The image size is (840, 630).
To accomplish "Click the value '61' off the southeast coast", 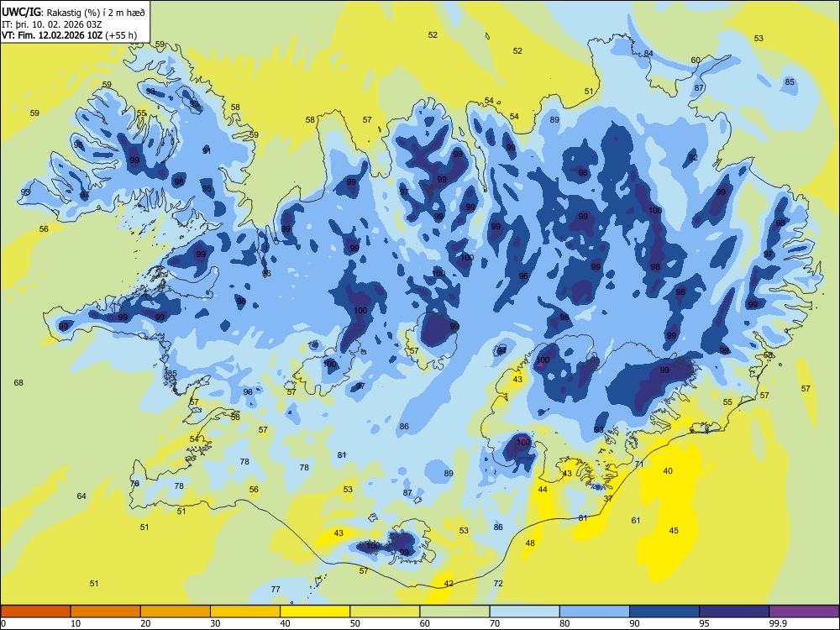I will click(x=636, y=520).
